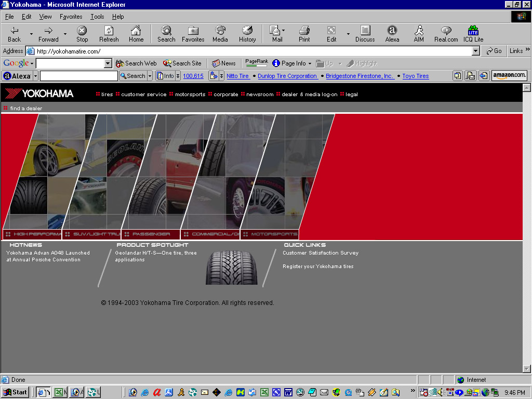Go Back with the Back toolbar button
Screen dimensions: 532x399
[x=14, y=34]
